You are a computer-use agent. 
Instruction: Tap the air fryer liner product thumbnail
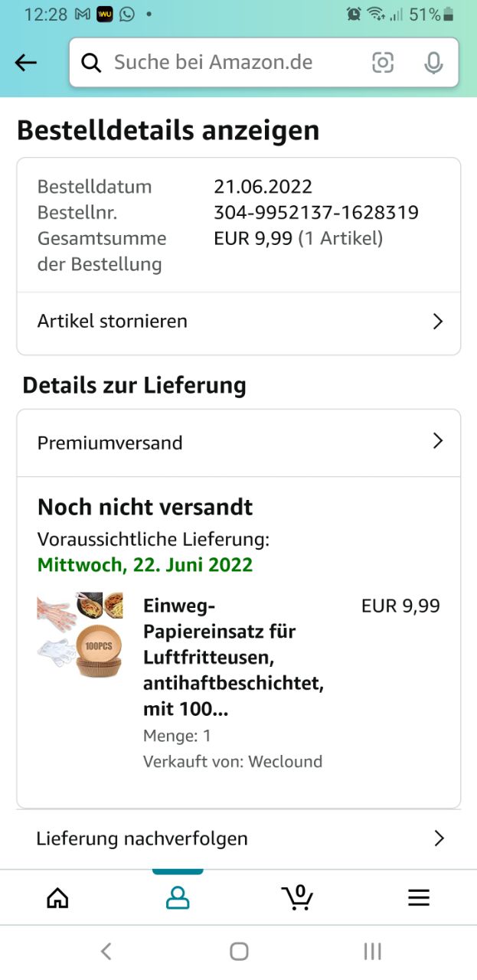tap(80, 635)
